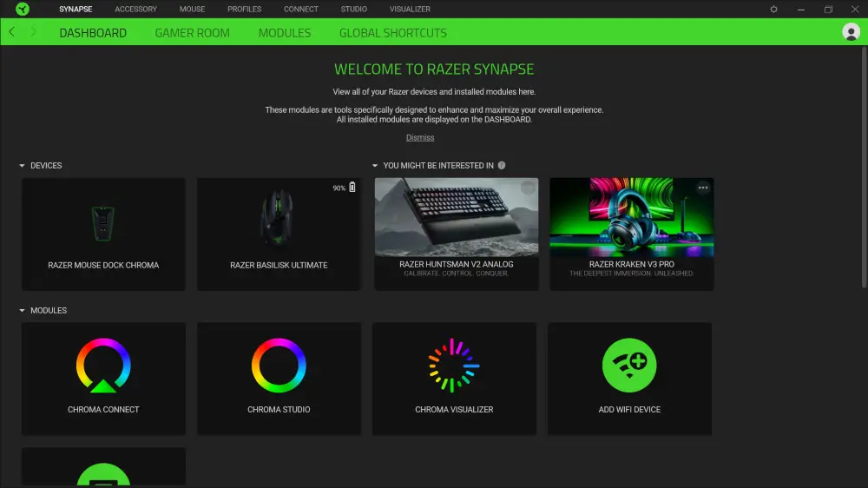The image size is (868, 488).
Task: Open the user profile avatar
Action: tap(851, 32)
